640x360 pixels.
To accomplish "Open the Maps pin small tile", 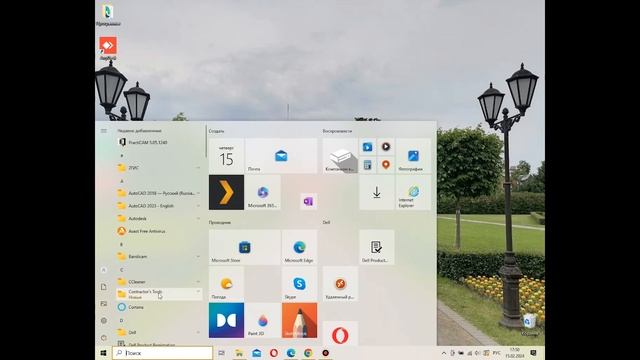I will pyautogui.click(x=386, y=165).
